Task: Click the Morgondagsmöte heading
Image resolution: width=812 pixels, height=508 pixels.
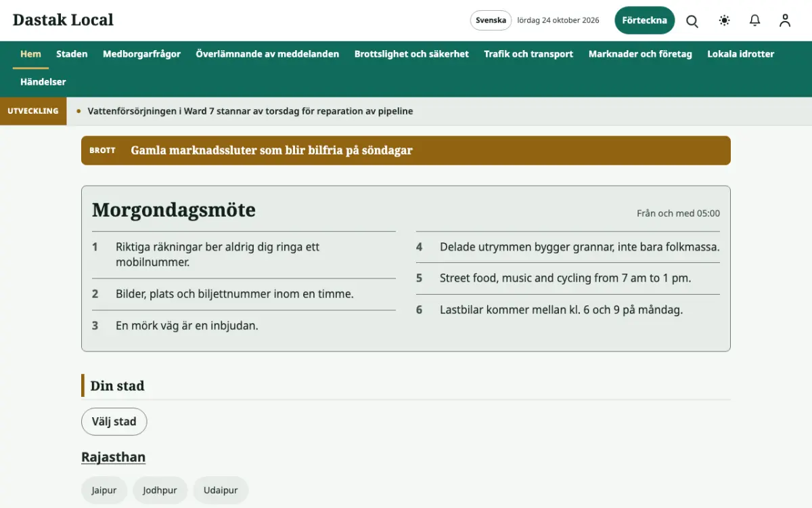Action: click(174, 210)
